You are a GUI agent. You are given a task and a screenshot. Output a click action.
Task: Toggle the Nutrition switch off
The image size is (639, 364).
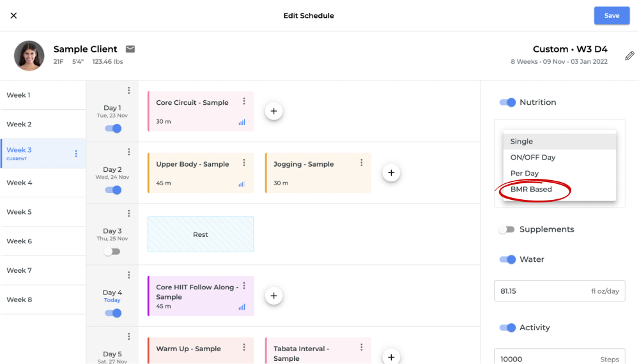507,102
